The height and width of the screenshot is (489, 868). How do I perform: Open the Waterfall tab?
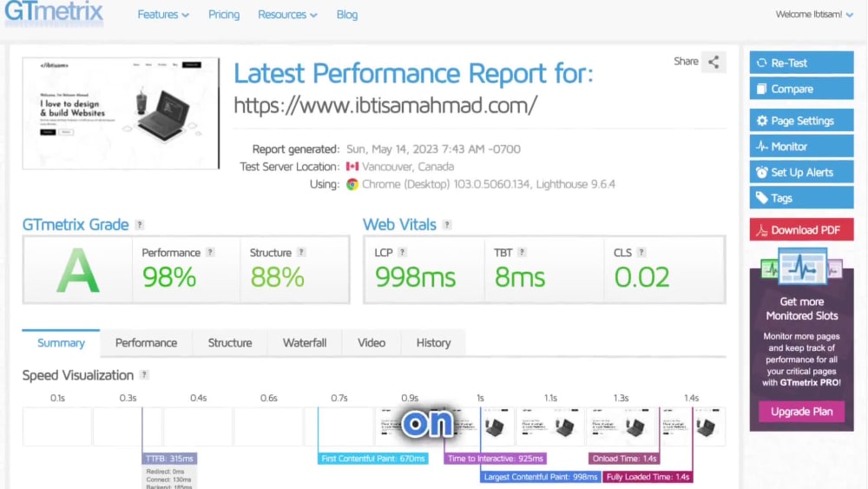(305, 343)
